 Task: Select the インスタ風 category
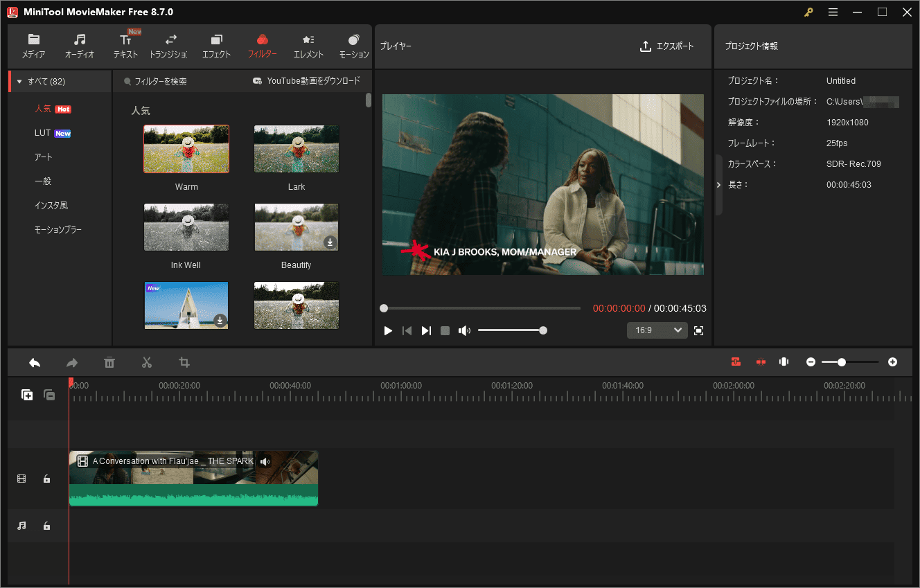pos(51,206)
